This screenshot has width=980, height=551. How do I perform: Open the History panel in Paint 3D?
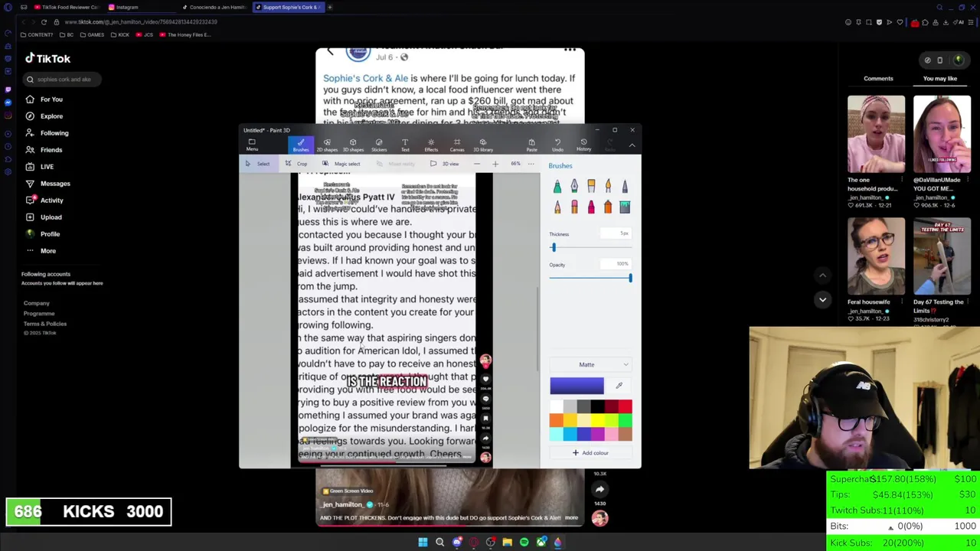click(x=583, y=145)
